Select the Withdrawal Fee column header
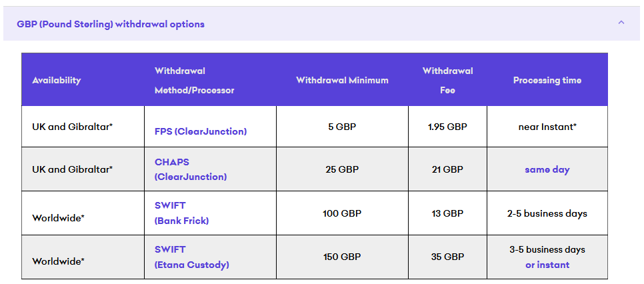Screen dimensions: 644x284 [x=448, y=81]
